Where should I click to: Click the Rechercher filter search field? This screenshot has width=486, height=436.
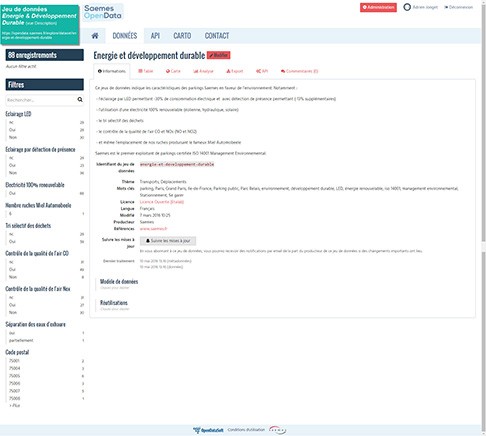pos(41,100)
